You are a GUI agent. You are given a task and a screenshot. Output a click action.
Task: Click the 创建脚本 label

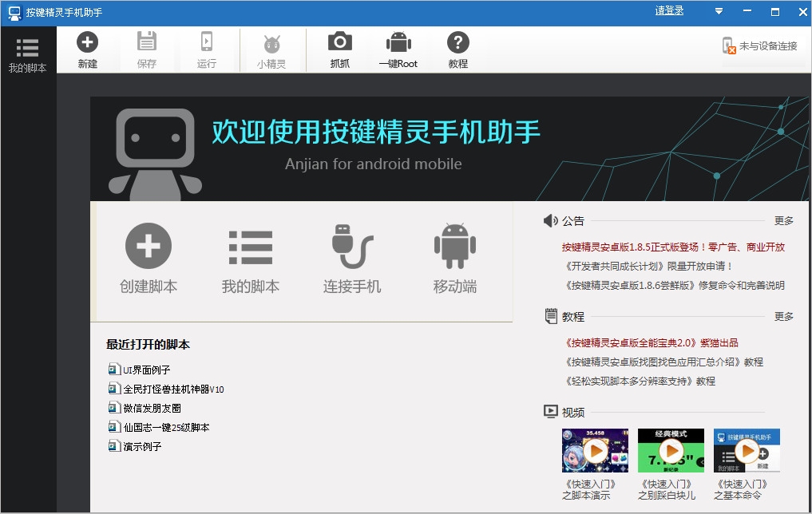148,287
